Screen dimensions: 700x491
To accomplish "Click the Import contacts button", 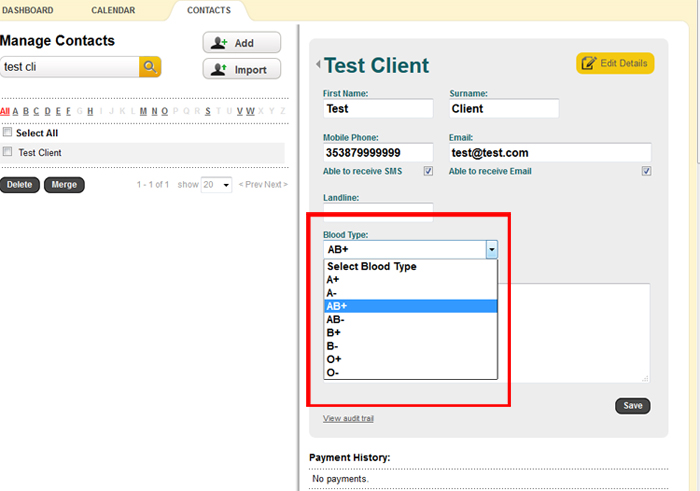I will pyautogui.click(x=242, y=69).
